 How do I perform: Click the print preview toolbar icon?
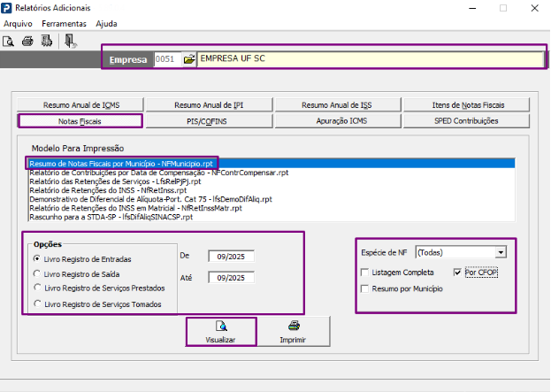click(x=9, y=41)
